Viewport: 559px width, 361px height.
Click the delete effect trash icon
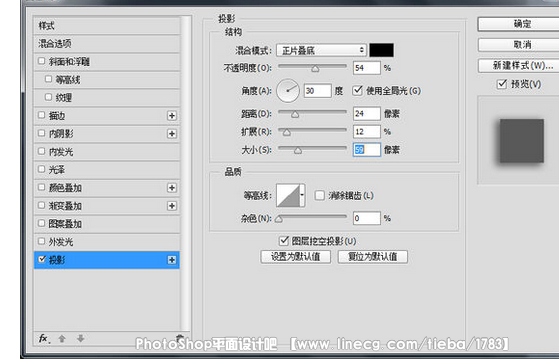[x=180, y=338]
